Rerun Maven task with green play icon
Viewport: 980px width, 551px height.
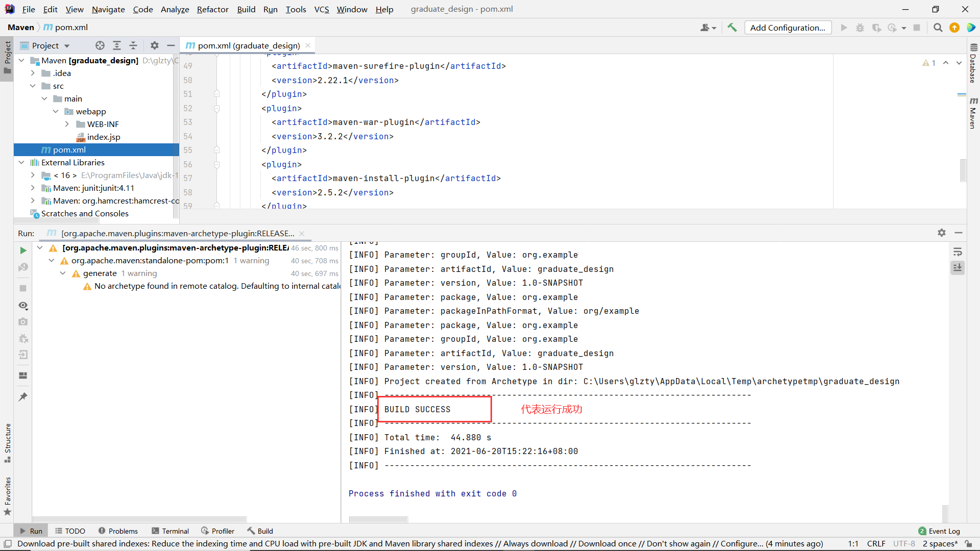pos(23,251)
